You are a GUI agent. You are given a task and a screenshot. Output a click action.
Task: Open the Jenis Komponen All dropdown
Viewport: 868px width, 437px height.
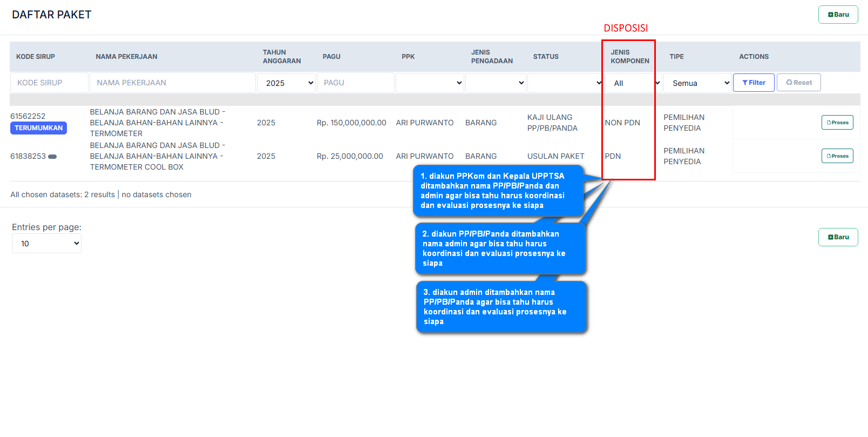[x=633, y=83]
